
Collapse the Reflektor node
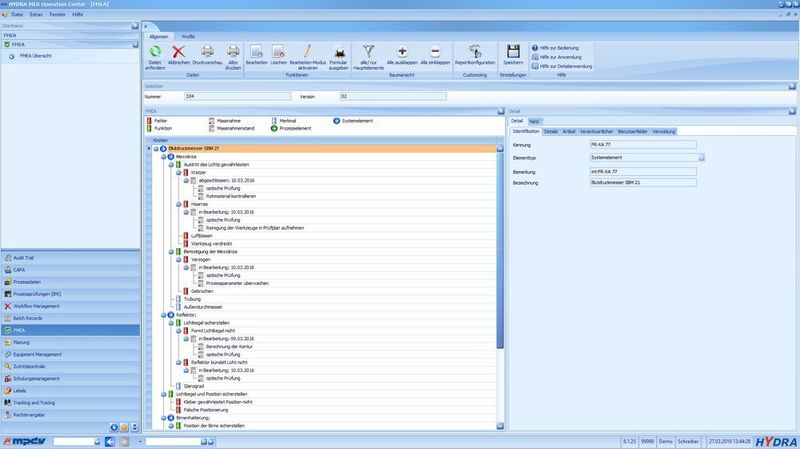tap(164, 315)
